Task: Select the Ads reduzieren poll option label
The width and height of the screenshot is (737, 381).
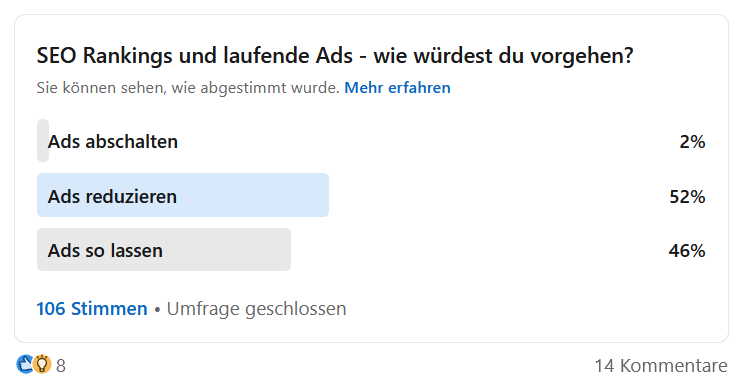Action: click(x=112, y=196)
